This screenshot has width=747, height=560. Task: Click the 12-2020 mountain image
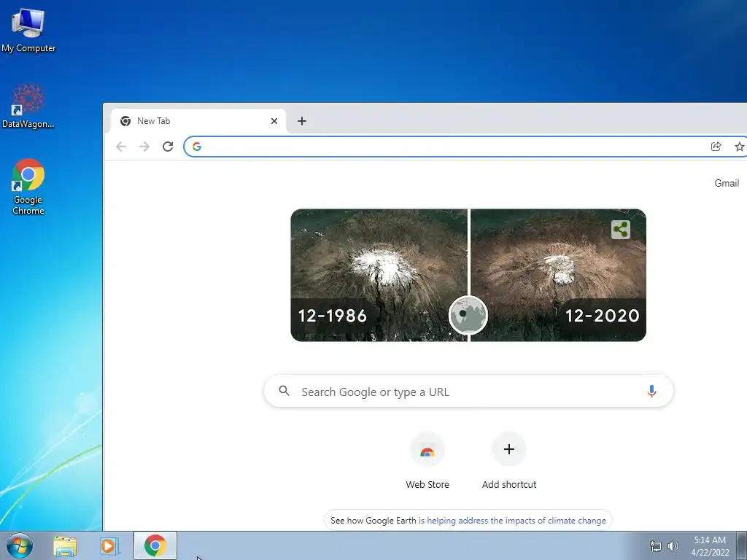coord(558,275)
